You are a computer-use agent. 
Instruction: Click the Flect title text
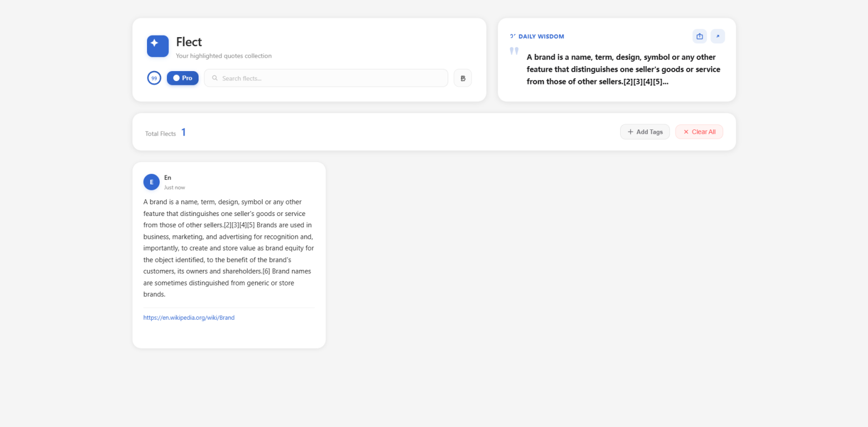click(189, 42)
